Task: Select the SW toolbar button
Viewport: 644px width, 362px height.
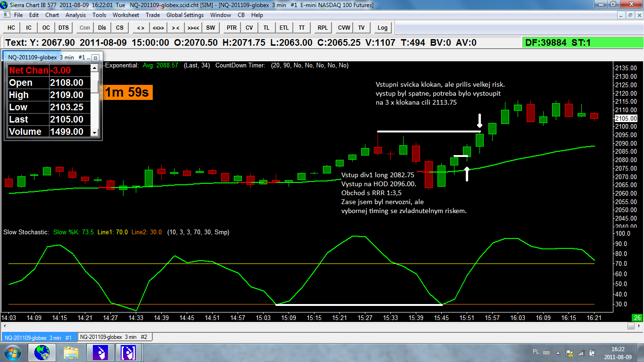Action: coord(211,28)
